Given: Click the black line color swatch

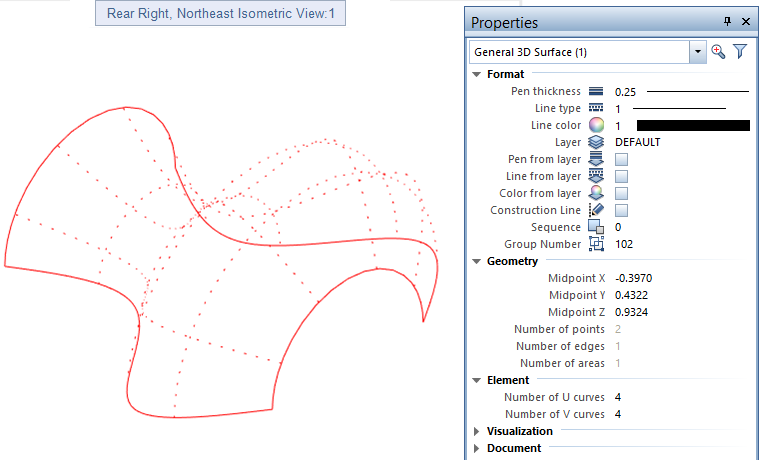Looking at the screenshot, I should tap(692, 126).
